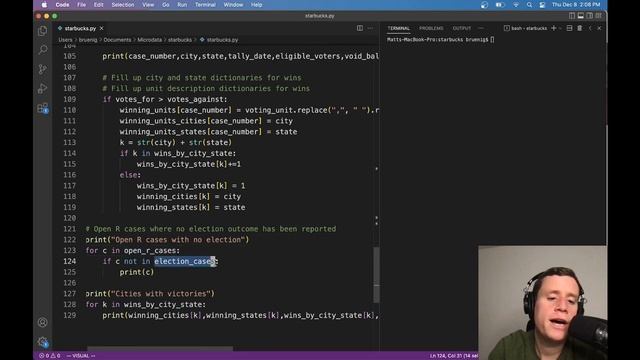This screenshot has width=640, height=360.
Task: Open the Code application menu
Action: tap(62, 5)
